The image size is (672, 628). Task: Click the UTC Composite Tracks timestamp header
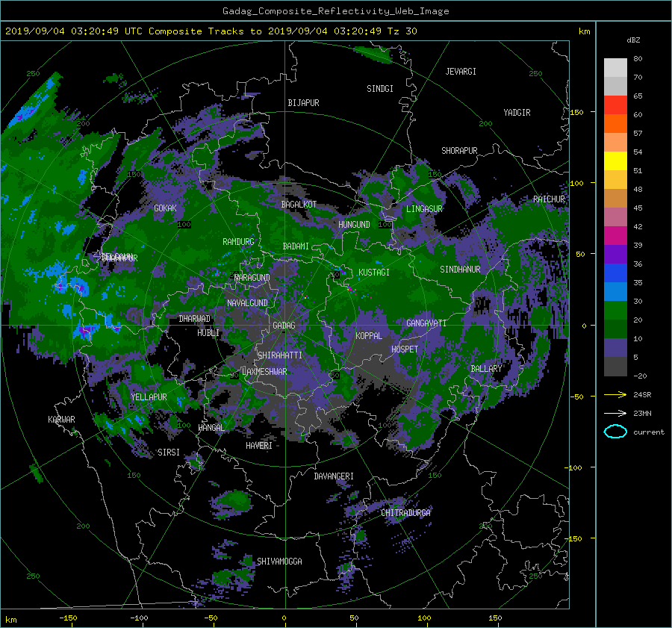(211, 31)
